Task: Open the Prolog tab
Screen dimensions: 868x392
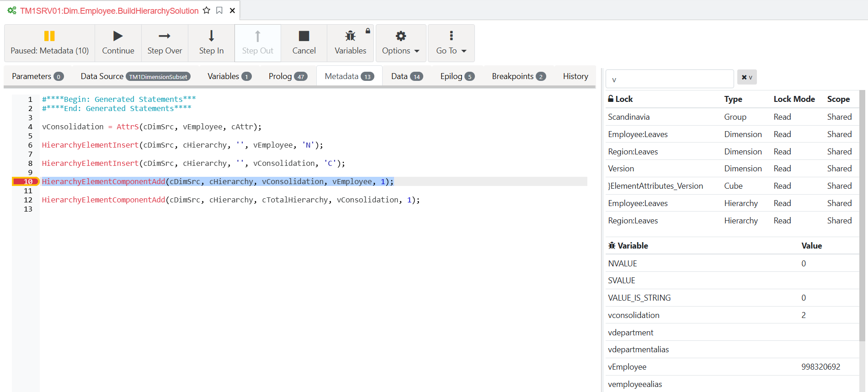Action: pos(288,76)
